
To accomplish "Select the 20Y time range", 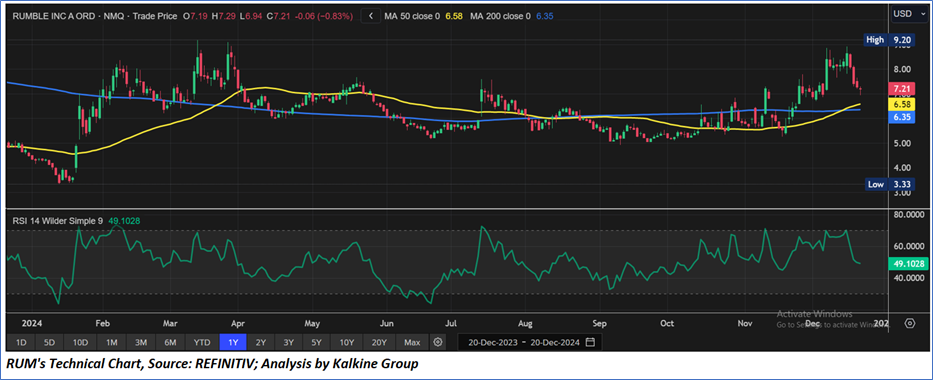I will [379, 343].
